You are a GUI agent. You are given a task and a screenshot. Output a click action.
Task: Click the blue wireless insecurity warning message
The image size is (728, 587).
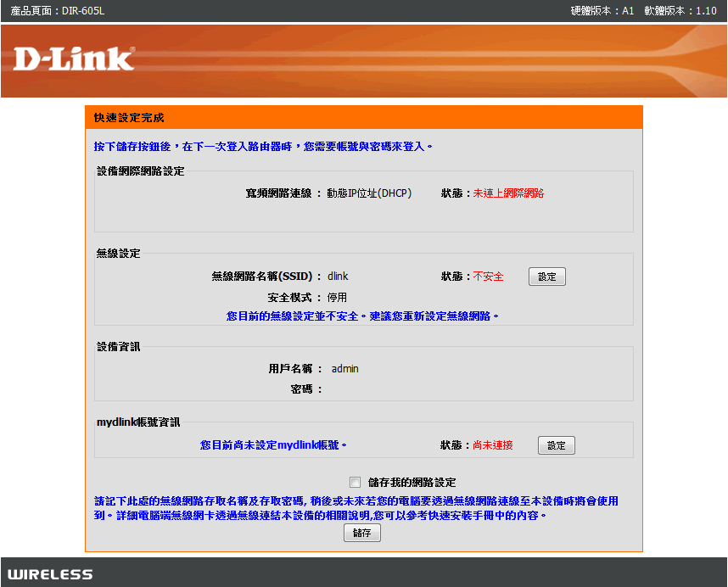click(362, 316)
